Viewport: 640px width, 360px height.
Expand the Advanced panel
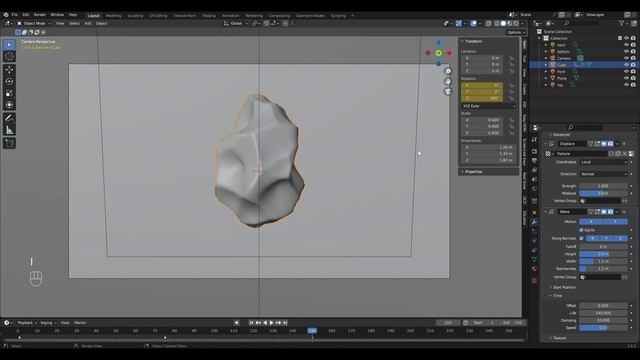pos(561,135)
